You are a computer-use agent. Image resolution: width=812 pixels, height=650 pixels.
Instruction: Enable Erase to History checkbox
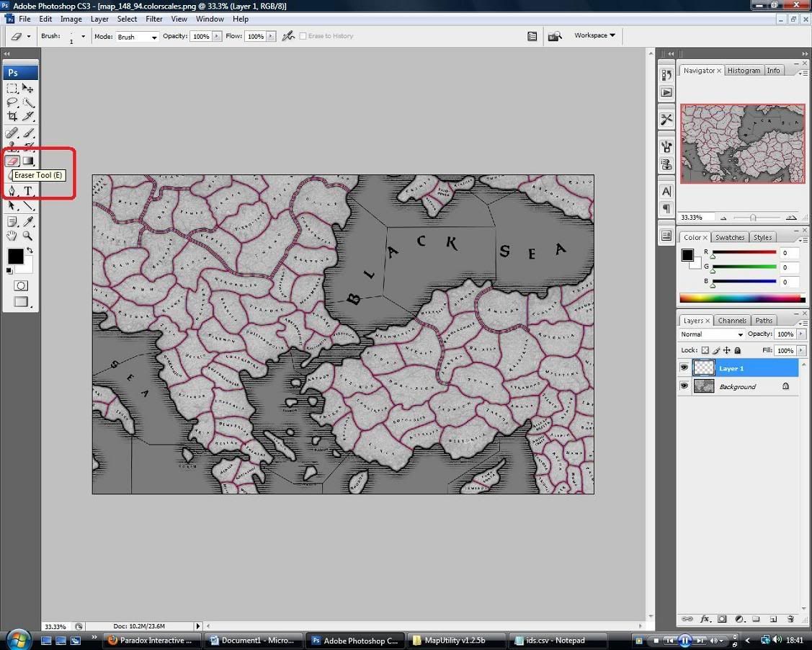tap(303, 36)
